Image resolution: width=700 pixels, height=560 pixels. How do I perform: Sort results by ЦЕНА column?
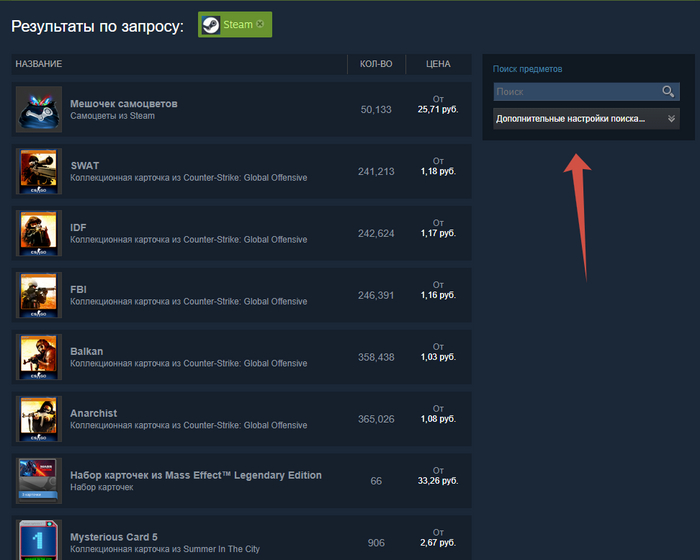pos(438,64)
